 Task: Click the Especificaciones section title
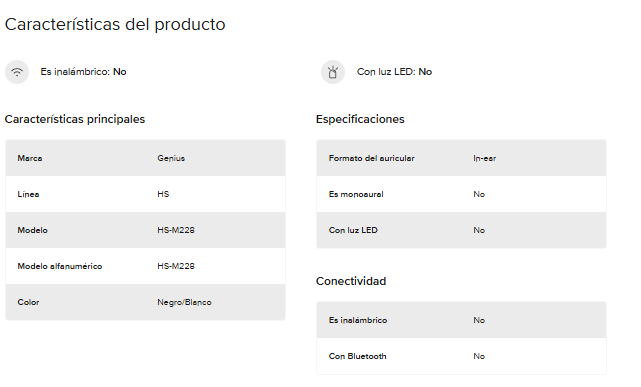tap(360, 119)
